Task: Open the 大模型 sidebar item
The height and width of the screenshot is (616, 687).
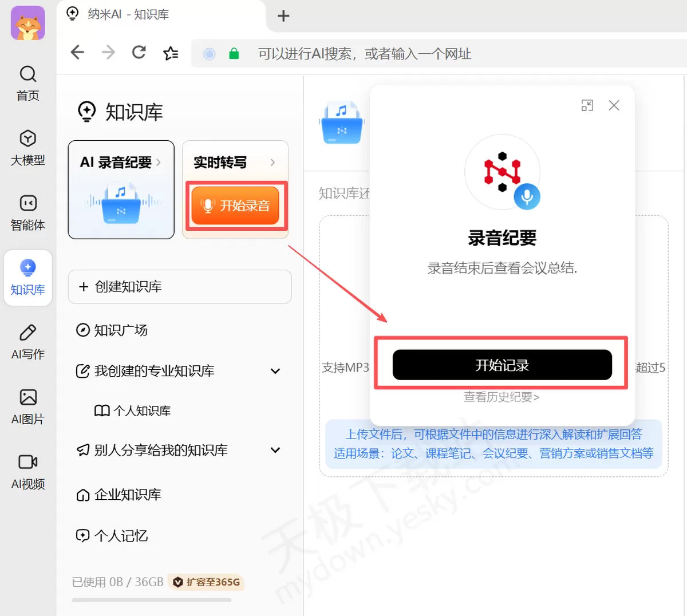Action: click(x=27, y=148)
